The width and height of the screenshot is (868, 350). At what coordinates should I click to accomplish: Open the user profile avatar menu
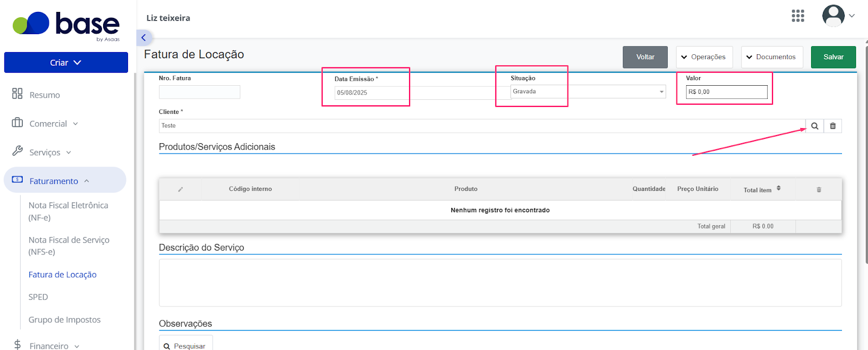click(833, 16)
